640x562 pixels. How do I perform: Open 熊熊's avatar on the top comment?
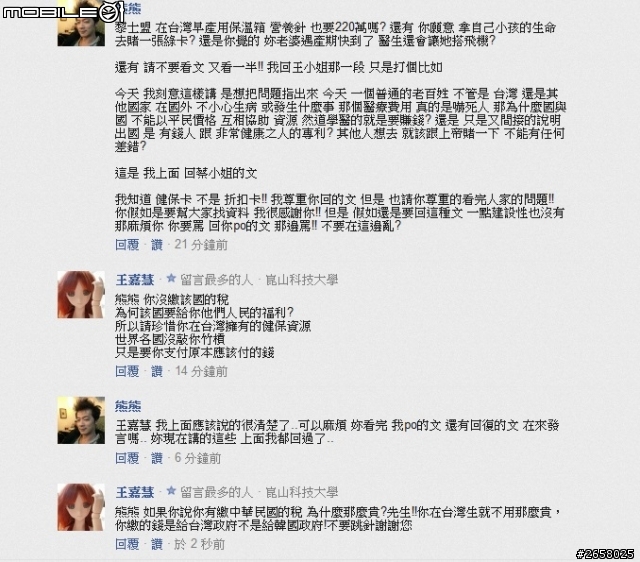pyautogui.click(x=81, y=23)
